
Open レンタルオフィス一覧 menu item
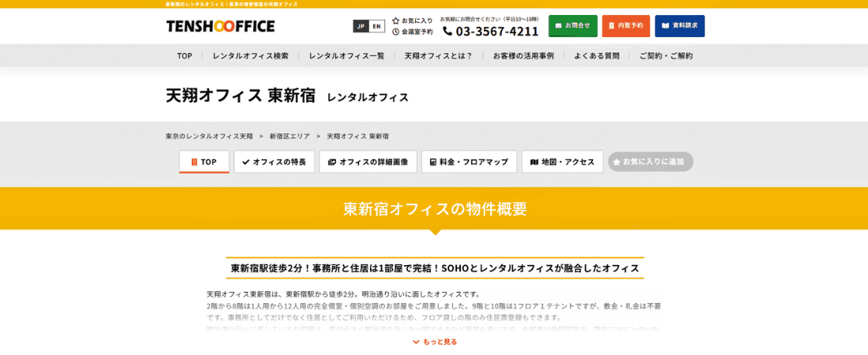tap(346, 56)
